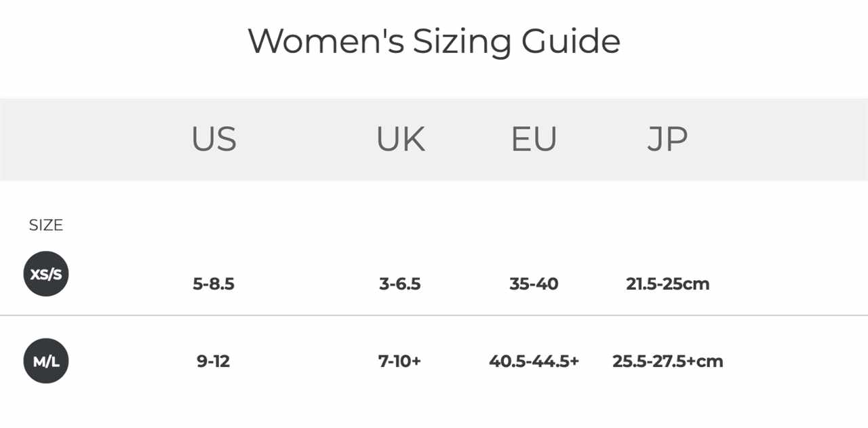This screenshot has width=868, height=428.
Task: Click UK size 7-10+ cell
Action: 400,361
